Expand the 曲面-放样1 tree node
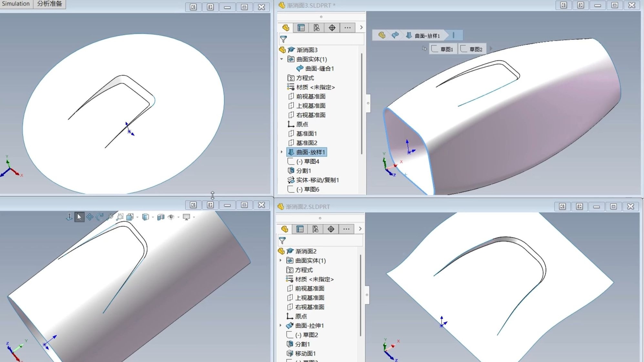644x362 pixels. 281,152
